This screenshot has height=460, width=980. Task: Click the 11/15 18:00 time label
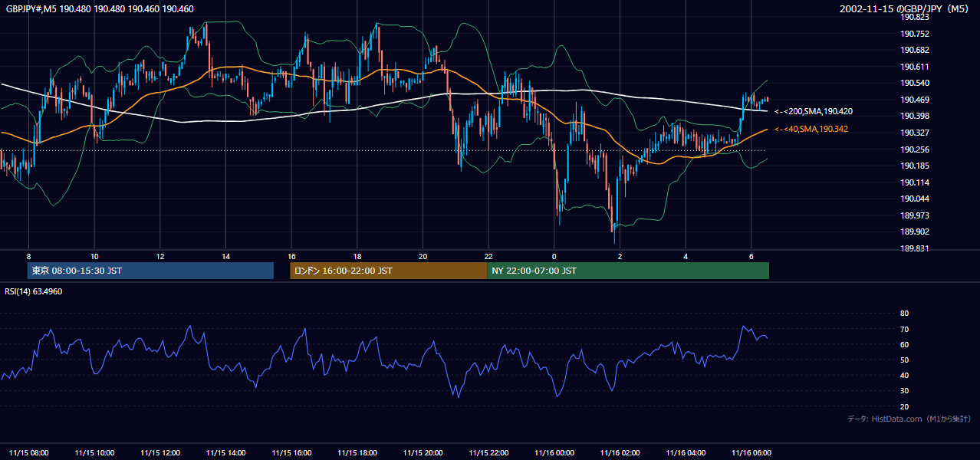pos(358,452)
